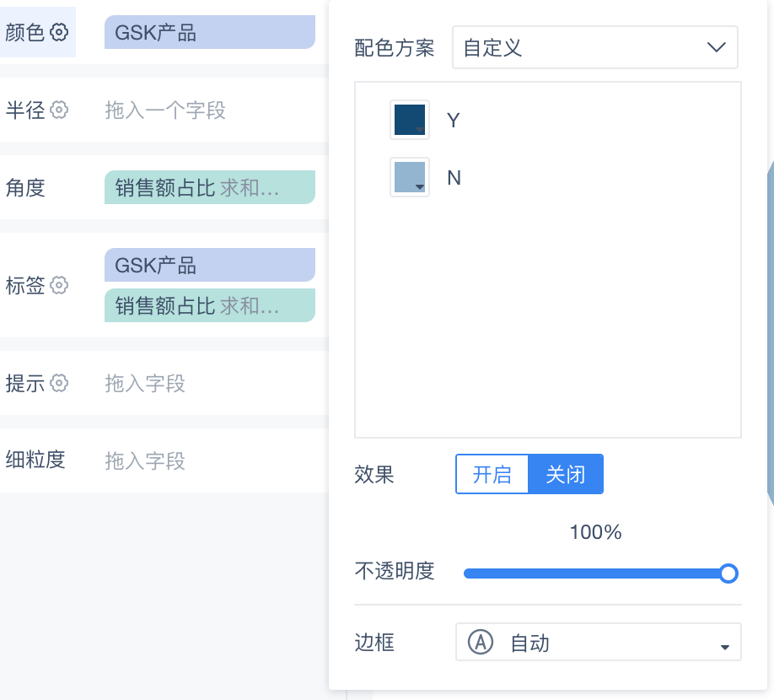Turn off effect with 关闭
The image size is (774, 700).
566,475
